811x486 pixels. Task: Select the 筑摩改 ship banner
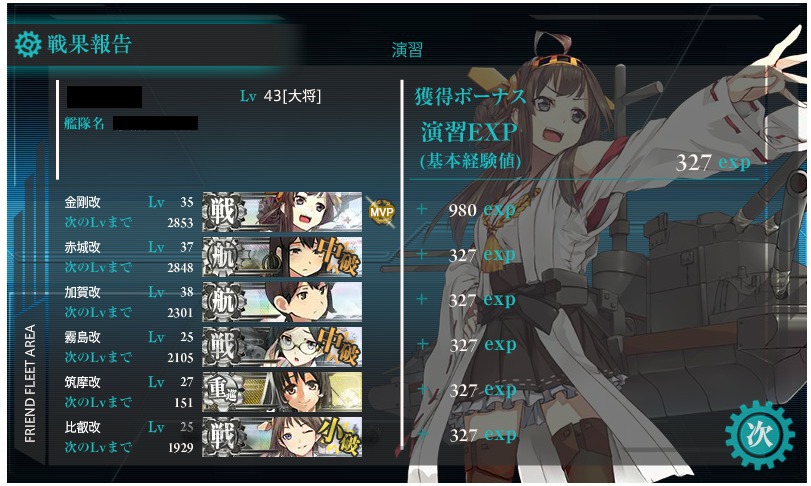pos(282,392)
